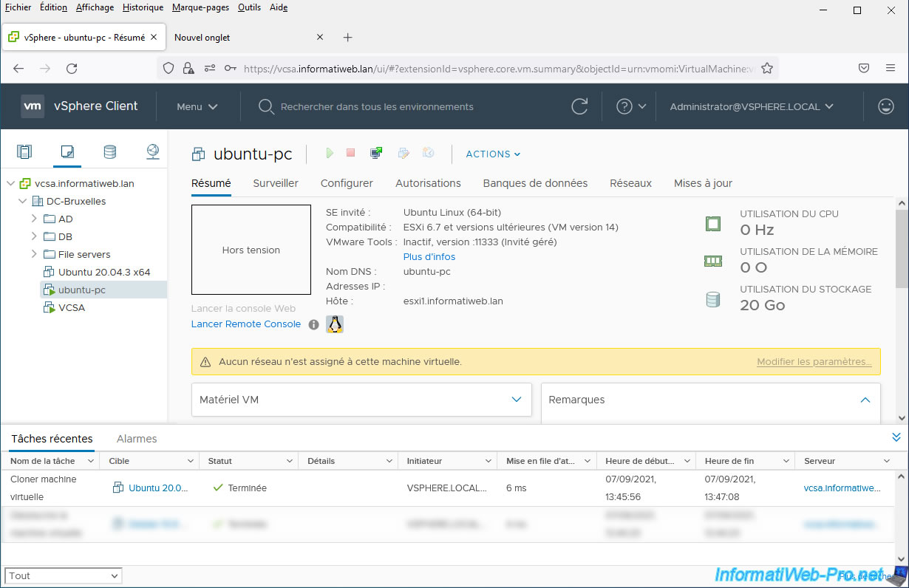The width and height of the screenshot is (909, 588).
Task: Select the VCSA virtual machine in the tree
Action: [x=72, y=307]
